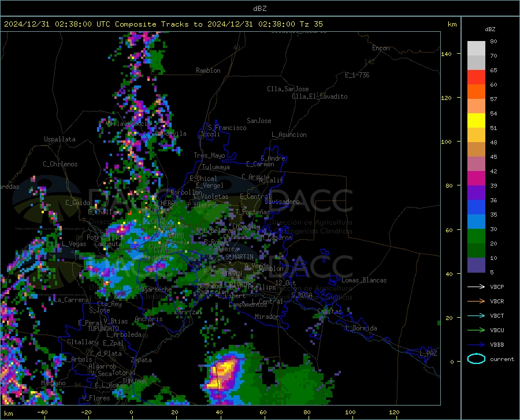Pick the purple 36 dBZ color swatch
Image resolution: width=520 pixels, height=420 pixels.
tap(476, 193)
